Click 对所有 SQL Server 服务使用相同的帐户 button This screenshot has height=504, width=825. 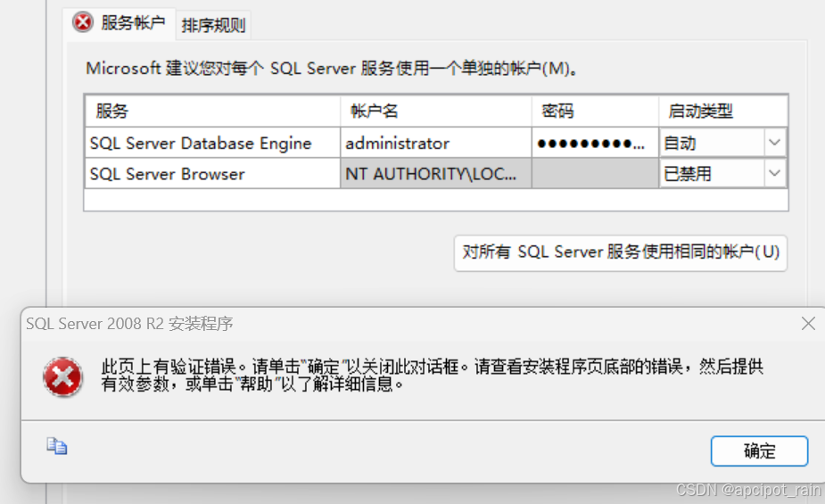click(x=621, y=253)
